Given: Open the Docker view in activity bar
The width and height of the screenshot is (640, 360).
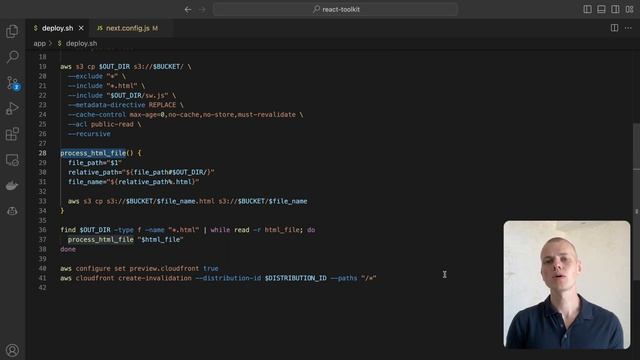Looking at the screenshot, I should (x=12, y=186).
